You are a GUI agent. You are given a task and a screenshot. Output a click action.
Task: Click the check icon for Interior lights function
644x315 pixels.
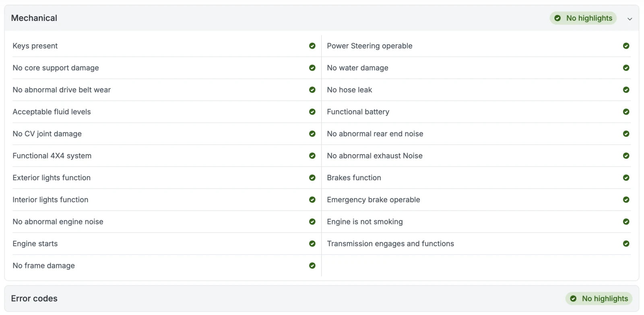click(x=312, y=200)
